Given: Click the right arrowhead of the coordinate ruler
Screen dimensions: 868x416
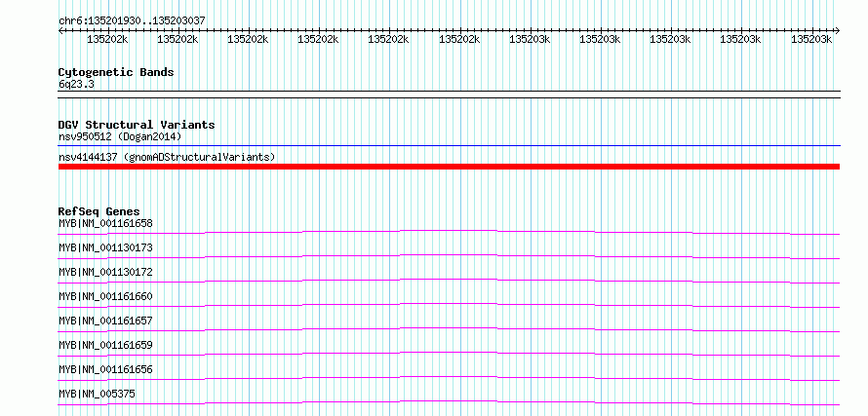Looking at the screenshot, I should 838,30.
